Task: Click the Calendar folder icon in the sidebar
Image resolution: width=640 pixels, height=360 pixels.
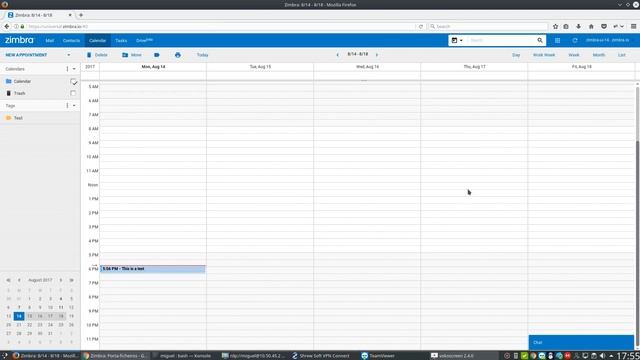Action: pyautogui.click(x=9, y=81)
